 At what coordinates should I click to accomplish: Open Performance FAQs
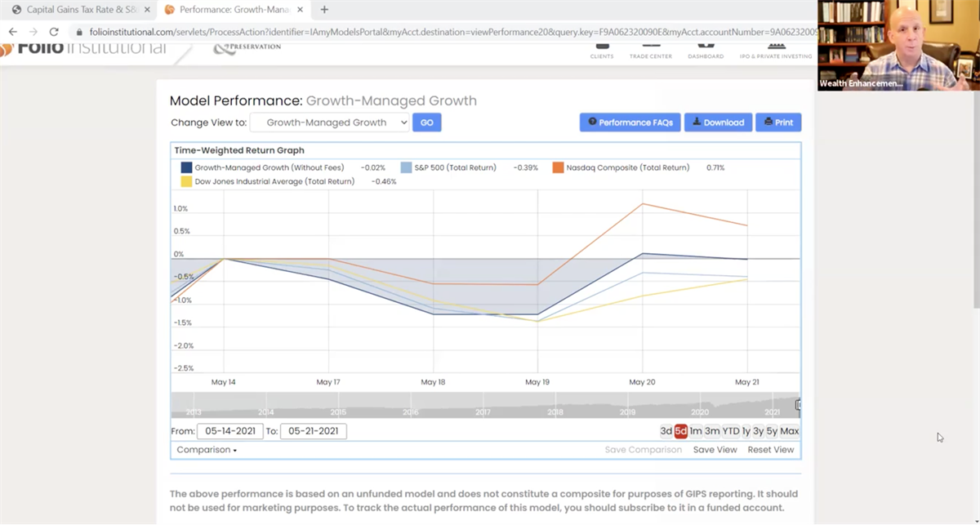pyautogui.click(x=630, y=122)
